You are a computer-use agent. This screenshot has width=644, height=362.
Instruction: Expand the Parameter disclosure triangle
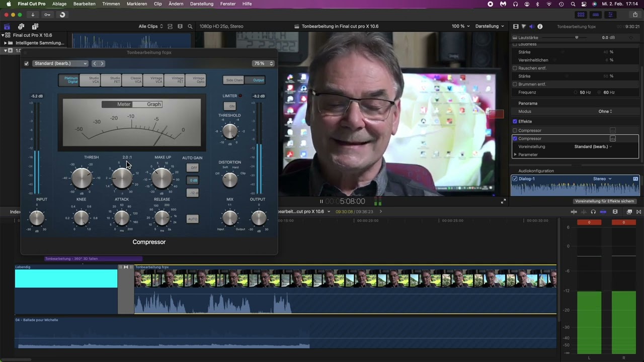(515, 154)
